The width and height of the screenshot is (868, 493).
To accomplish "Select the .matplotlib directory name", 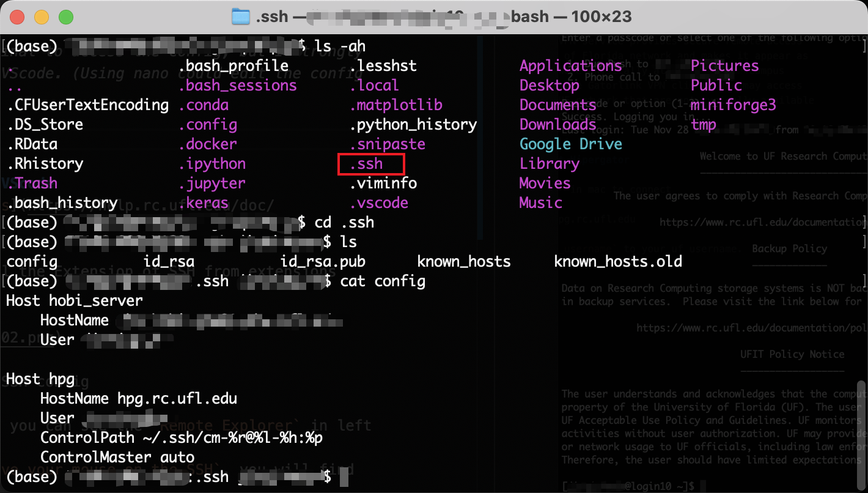I will pyautogui.click(x=396, y=105).
